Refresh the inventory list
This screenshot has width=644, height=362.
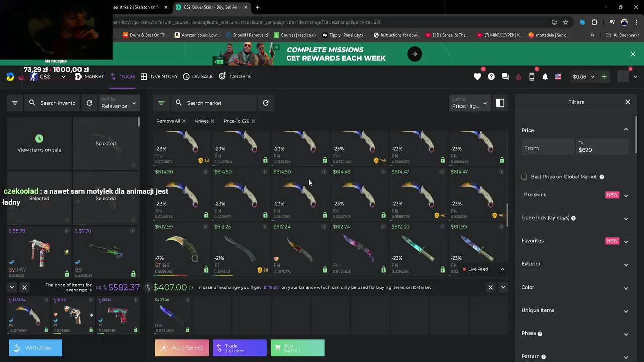(89, 103)
